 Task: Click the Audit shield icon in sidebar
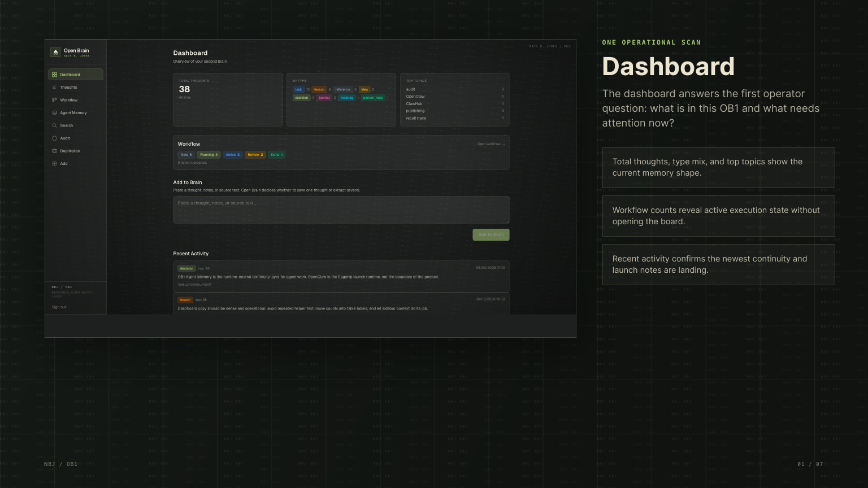(54, 138)
